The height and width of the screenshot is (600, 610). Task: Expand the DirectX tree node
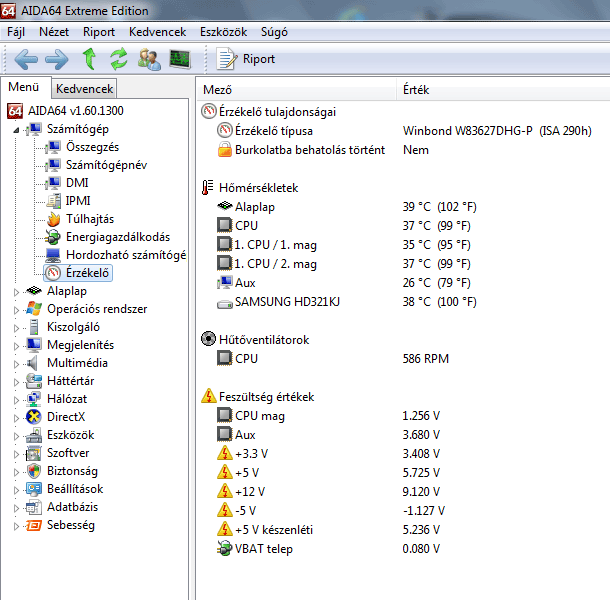tap(16, 418)
